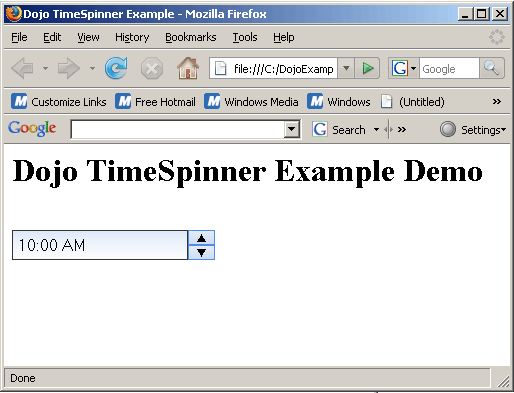Click the Google toolbar Search button
514x393 pixels.
[x=339, y=129]
